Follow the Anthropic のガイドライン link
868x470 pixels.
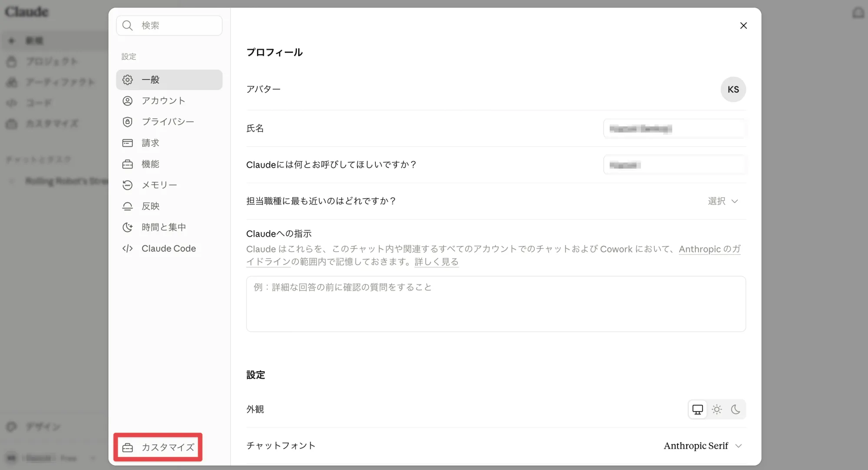(710, 249)
